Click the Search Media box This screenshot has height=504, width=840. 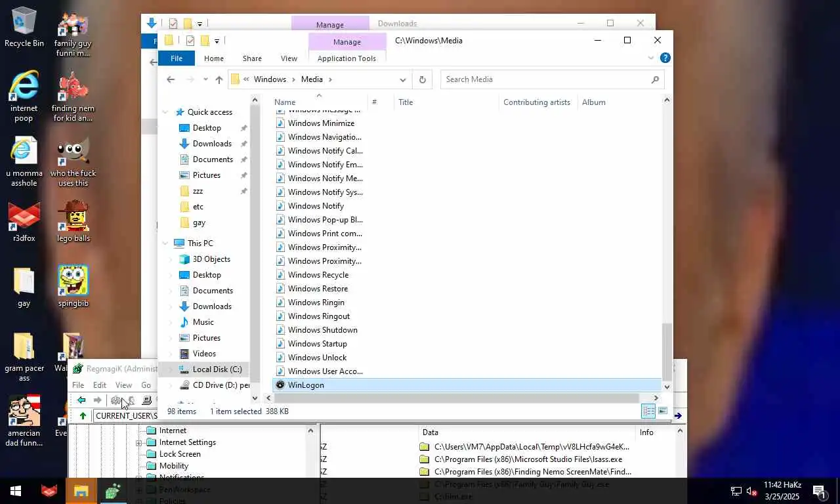click(x=552, y=79)
